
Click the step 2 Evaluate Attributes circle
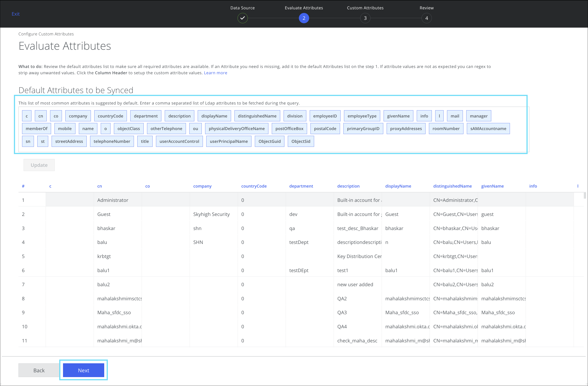[304, 18]
